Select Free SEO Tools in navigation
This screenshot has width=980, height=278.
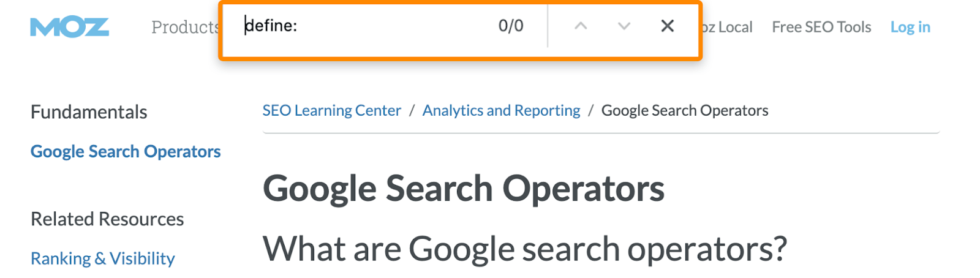tap(821, 27)
